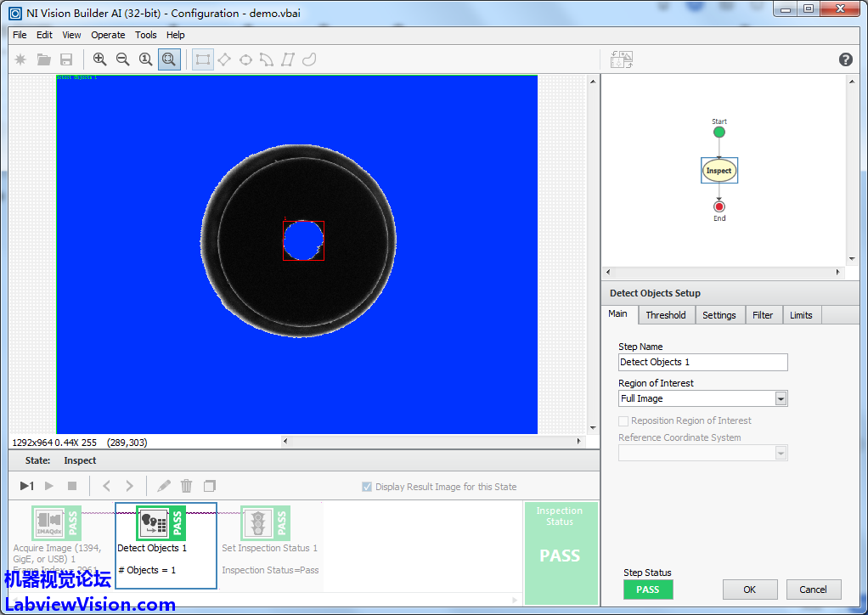
Task: Click the Inspection Status PASS panel
Action: coord(561,553)
